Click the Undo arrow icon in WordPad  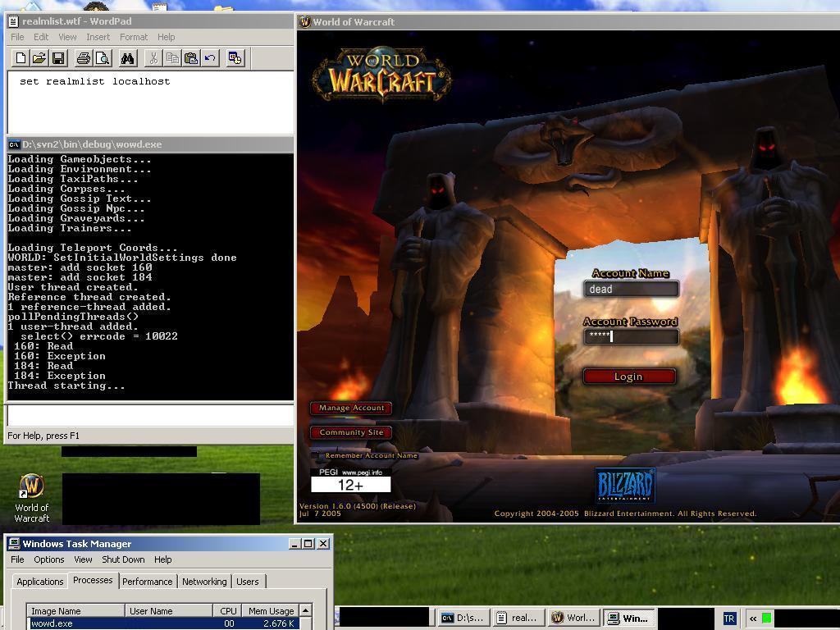[x=210, y=58]
